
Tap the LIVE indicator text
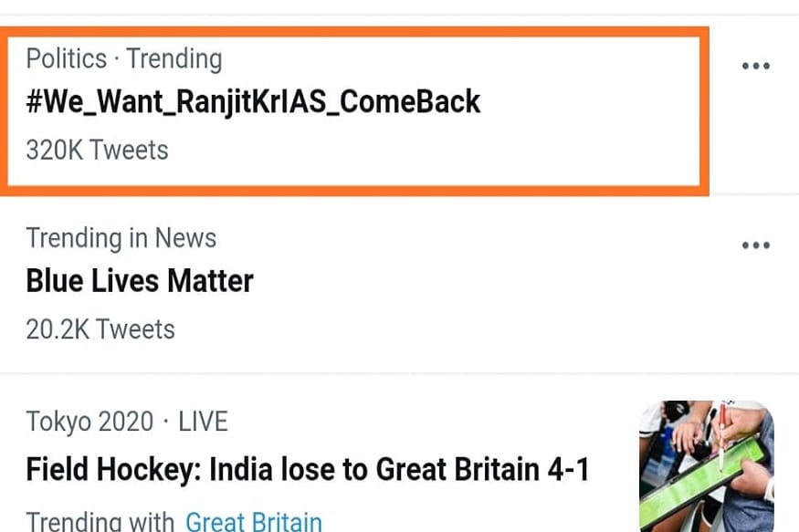tap(203, 422)
